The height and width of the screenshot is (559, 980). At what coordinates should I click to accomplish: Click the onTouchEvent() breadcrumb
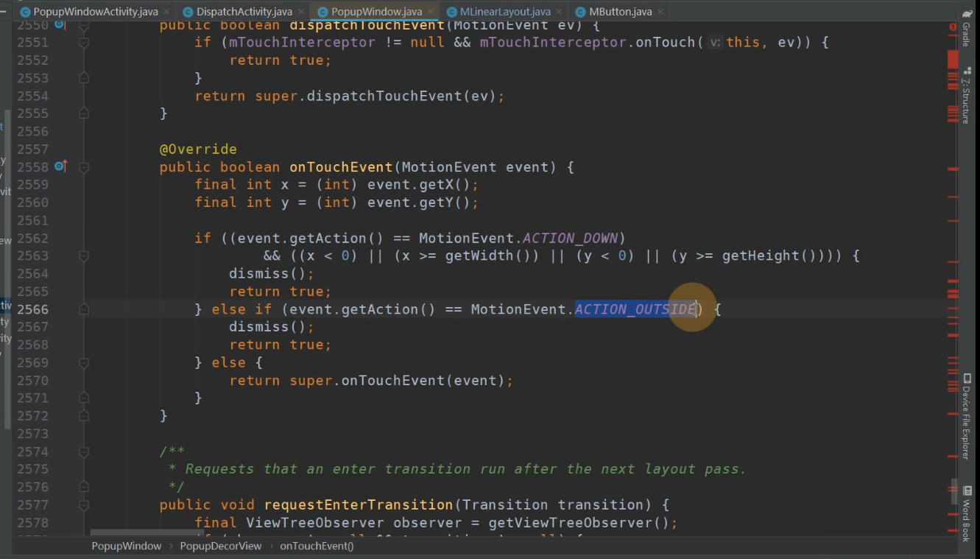pyautogui.click(x=317, y=546)
